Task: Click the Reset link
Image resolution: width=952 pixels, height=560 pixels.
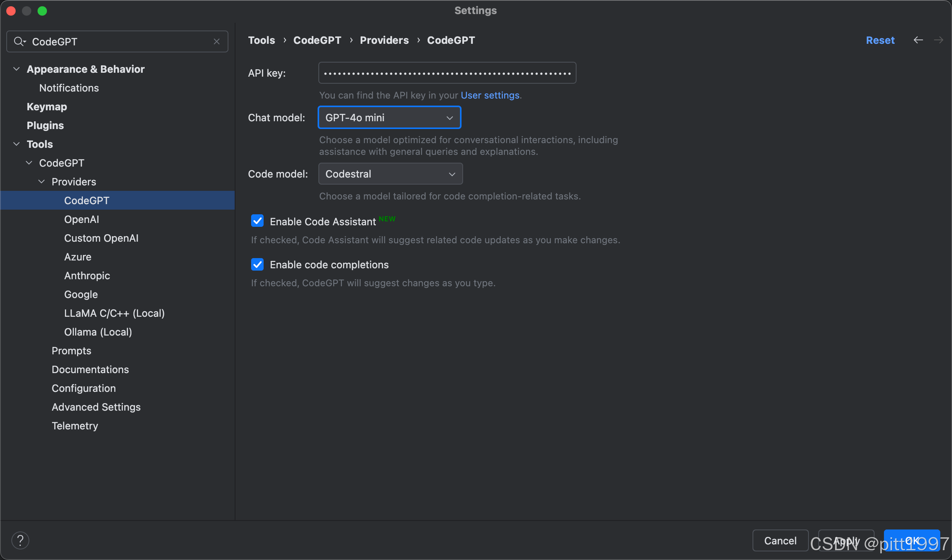Action: 880,40
